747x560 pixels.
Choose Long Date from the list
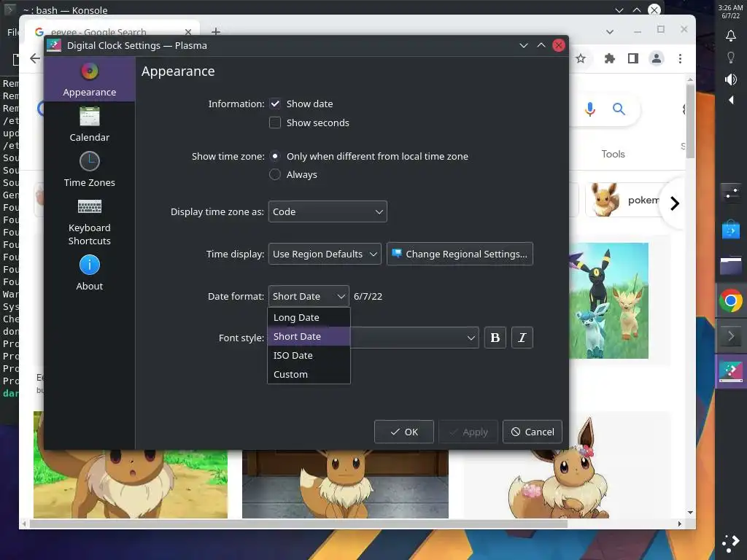tap(309, 318)
